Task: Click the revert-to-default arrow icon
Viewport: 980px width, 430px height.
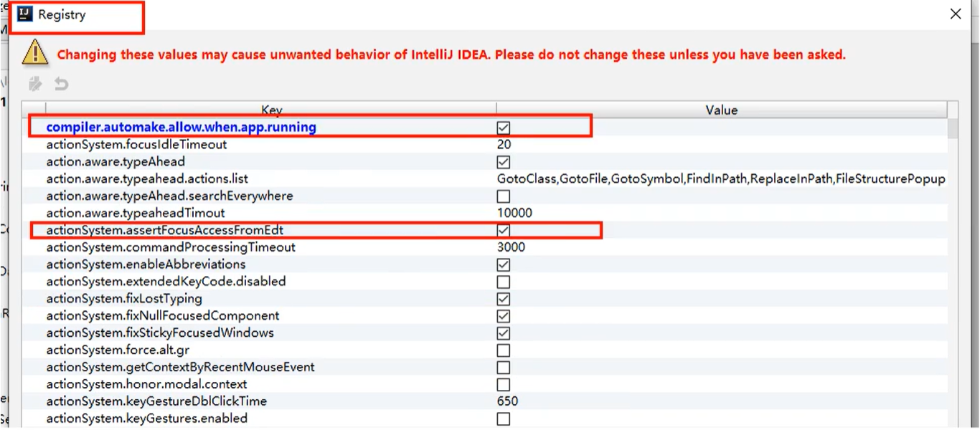Action: click(x=61, y=84)
